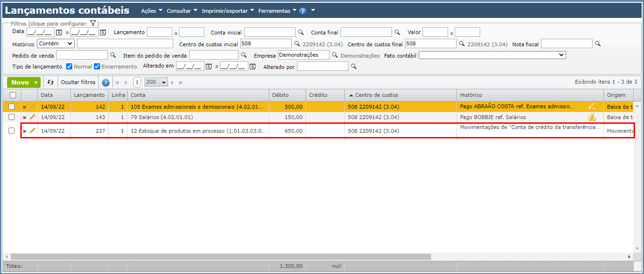Click Item do pedido de venda magnifier
The height and width of the screenshot is (274, 644).
click(244, 55)
